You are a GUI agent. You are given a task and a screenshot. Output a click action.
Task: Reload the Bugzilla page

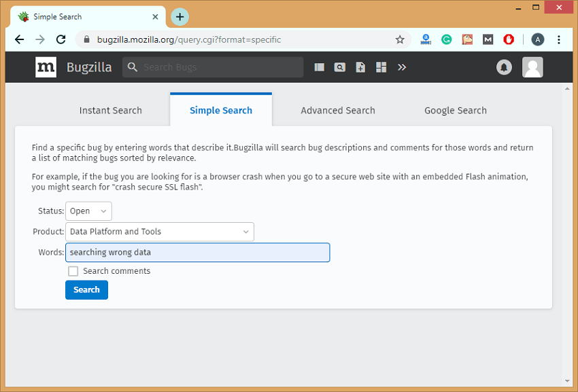pyautogui.click(x=61, y=39)
